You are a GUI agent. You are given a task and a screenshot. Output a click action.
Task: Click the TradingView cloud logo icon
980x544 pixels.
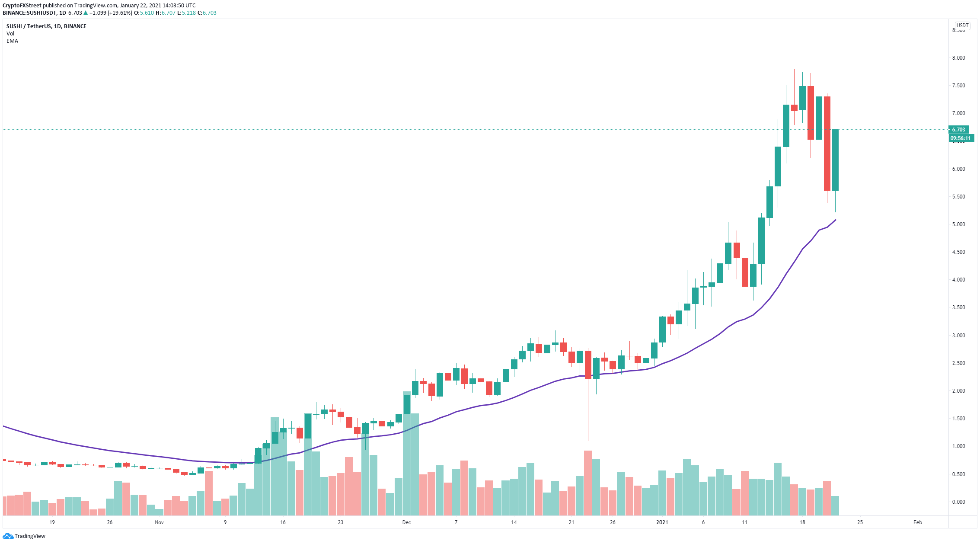(x=8, y=536)
